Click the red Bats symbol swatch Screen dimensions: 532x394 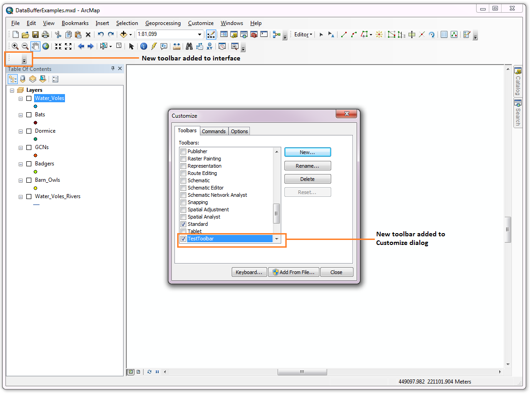[x=35, y=123]
